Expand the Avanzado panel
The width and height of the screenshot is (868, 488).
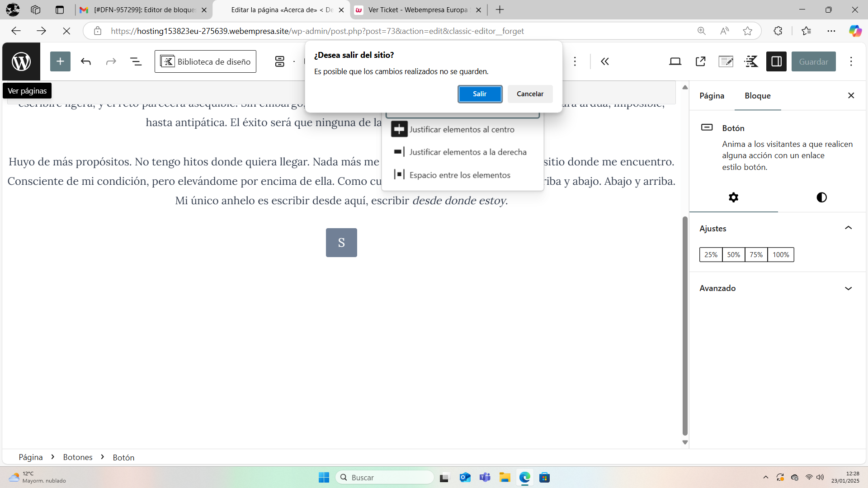pos(778,288)
